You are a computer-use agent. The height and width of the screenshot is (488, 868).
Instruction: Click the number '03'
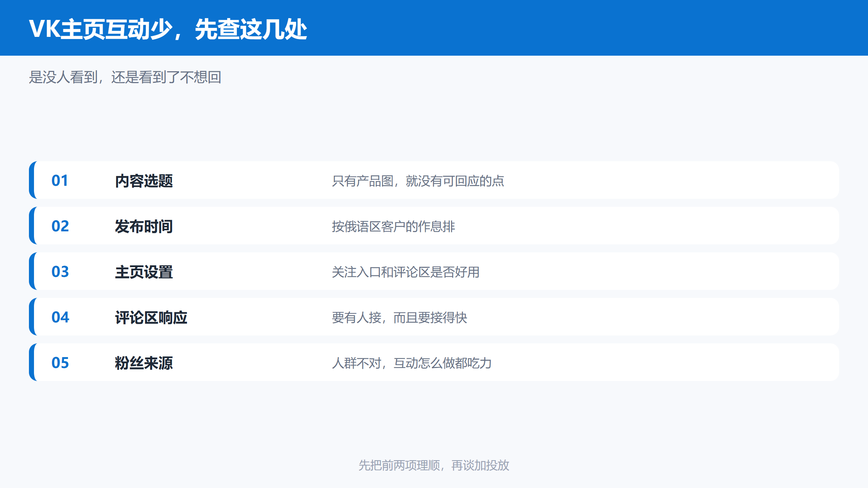(60, 271)
